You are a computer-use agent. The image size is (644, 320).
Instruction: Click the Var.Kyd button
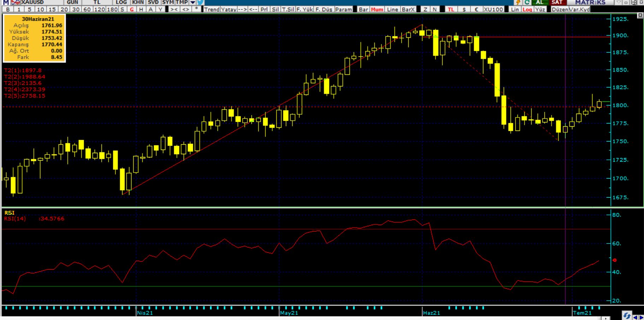point(579,10)
